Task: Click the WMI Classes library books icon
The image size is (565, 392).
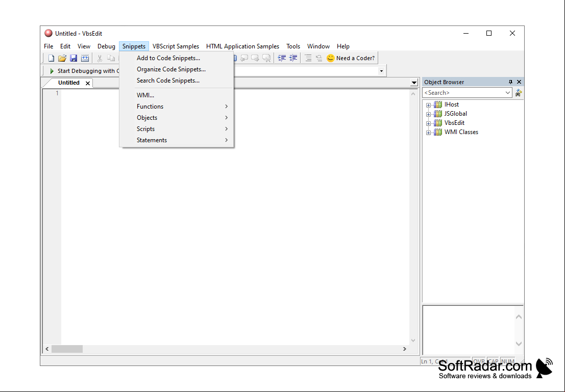Action: (x=438, y=132)
